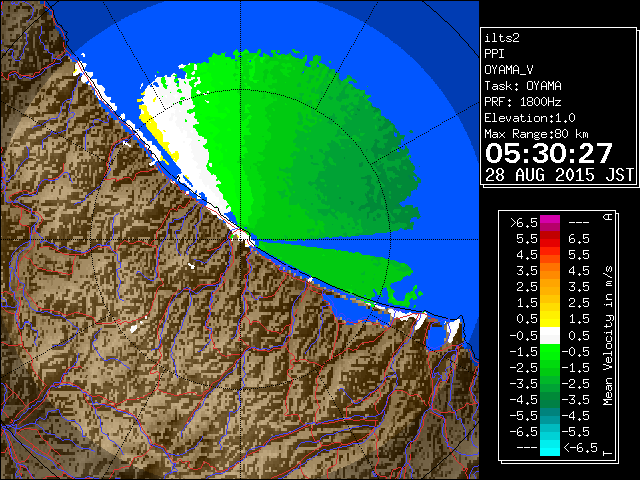Screen dimensions: 640x480
Task: Click the 05:30:27 timestamp
Action: tap(549, 153)
